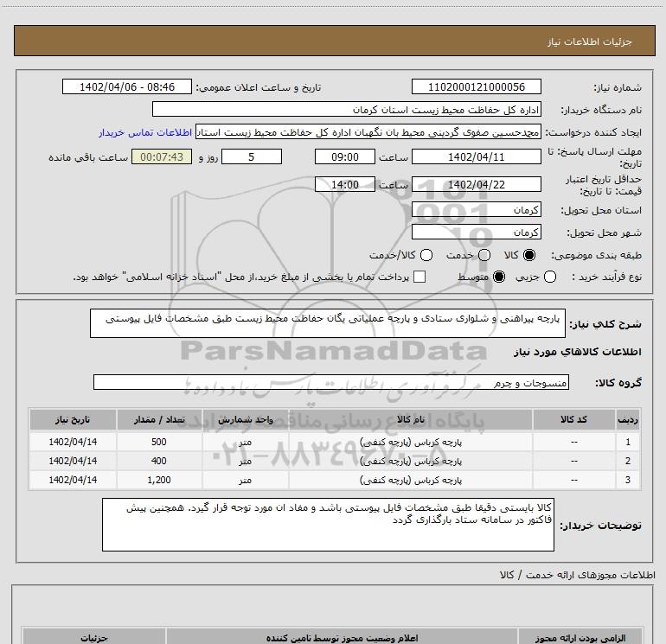Open the اطلاعات تماس خریدار link
Viewport: 666px width, 644px height.
coord(145,132)
